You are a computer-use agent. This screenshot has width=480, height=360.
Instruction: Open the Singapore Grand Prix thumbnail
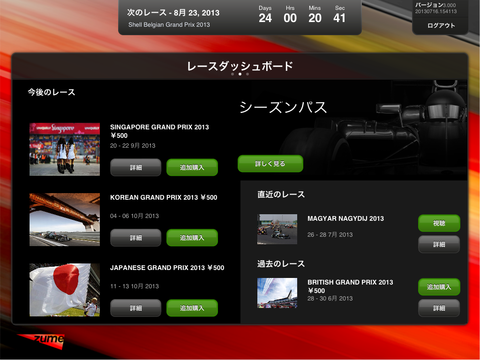pos(65,149)
